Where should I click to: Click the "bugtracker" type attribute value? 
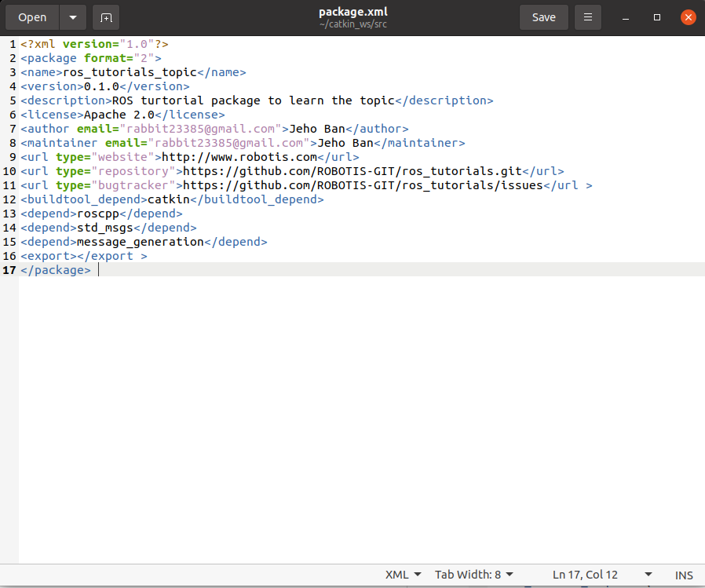(x=133, y=185)
